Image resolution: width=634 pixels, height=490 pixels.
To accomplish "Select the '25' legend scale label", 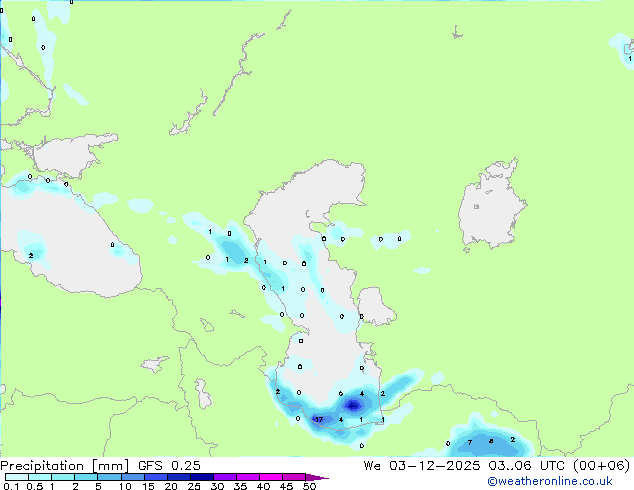I will point(194,486).
